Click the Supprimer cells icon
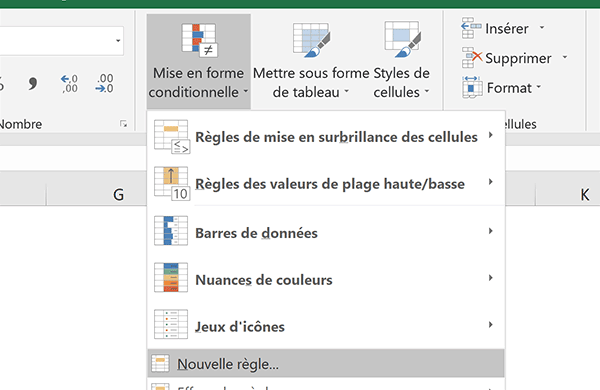The image size is (600, 390). coord(472,58)
